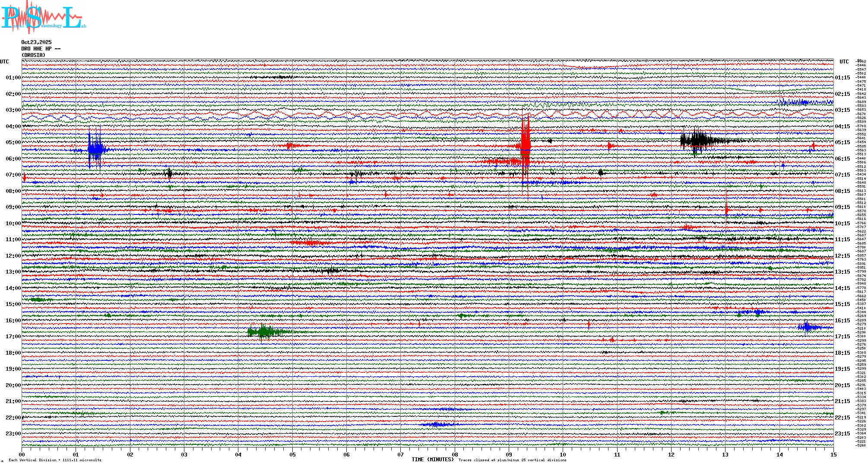Click the TIME (MINUTES) axis title
Viewport: 868px width, 466px height.
pos(433,460)
